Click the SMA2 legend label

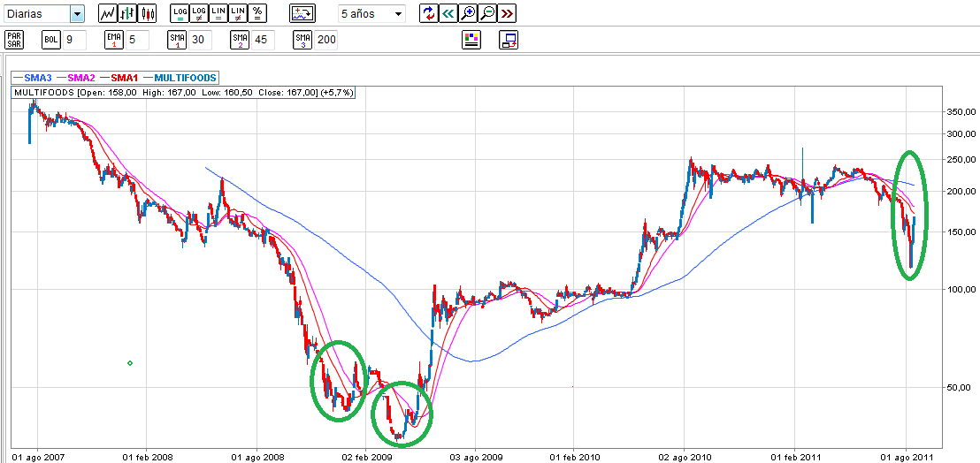(81, 78)
